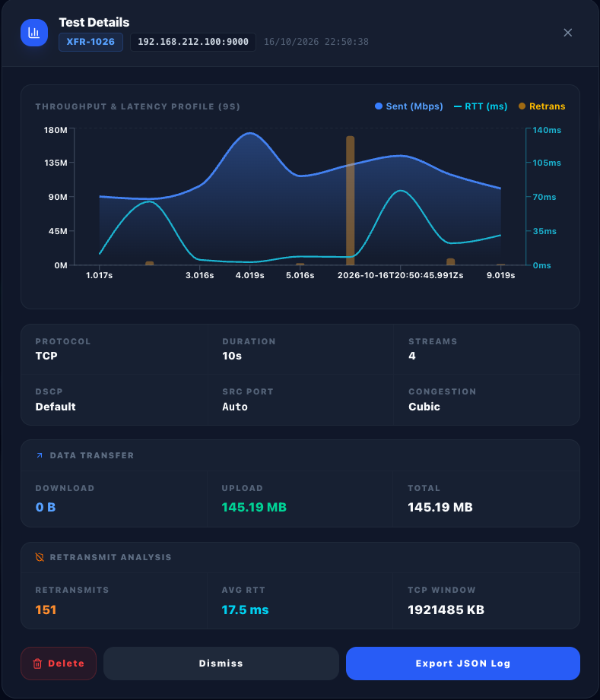Image resolution: width=600 pixels, height=700 pixels.
Task: Click the blue bar chart icon in header
Action: (x=34, y=33)
